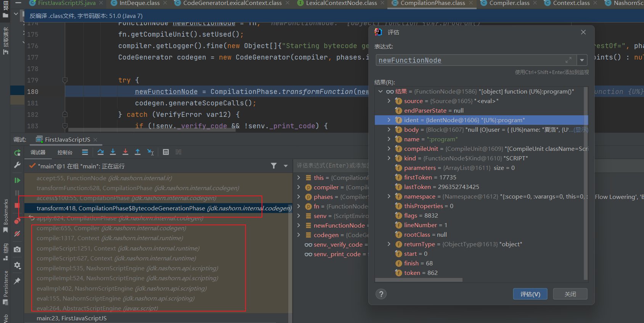Open the Bookmarks tool window

tap(5, 216)
